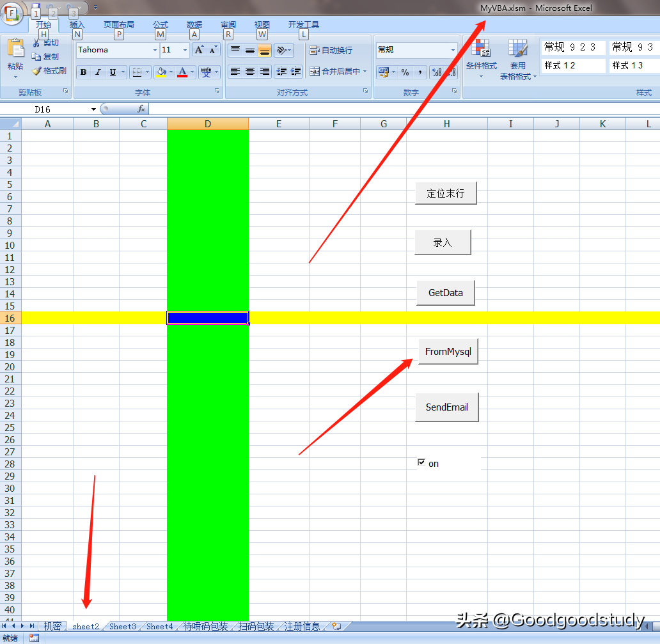The image size is (660, 644).
Task: Click the percent style icon
Action: point(405,72)
